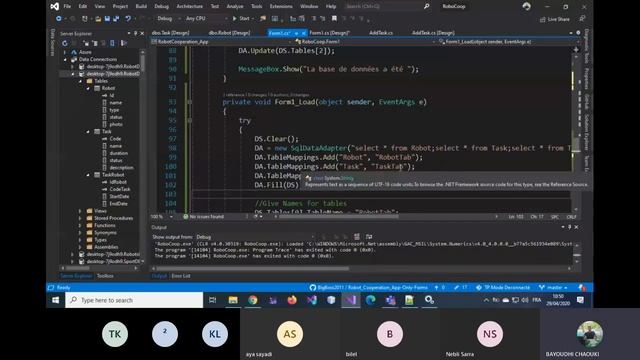Close the Server Explorer panel
The image size is (640, 360).
[142, 33]
